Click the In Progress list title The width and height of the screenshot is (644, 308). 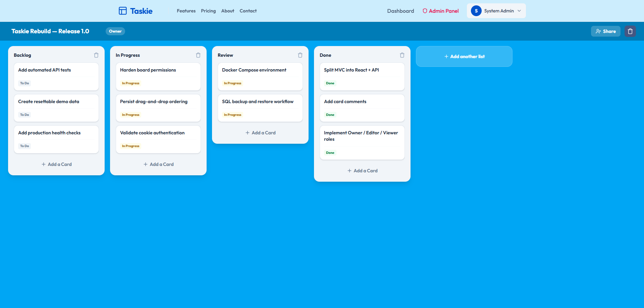(128, 55)
